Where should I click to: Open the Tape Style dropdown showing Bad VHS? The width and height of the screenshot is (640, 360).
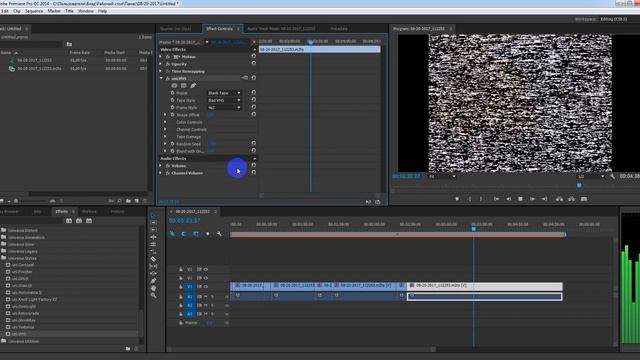point(224,100)
